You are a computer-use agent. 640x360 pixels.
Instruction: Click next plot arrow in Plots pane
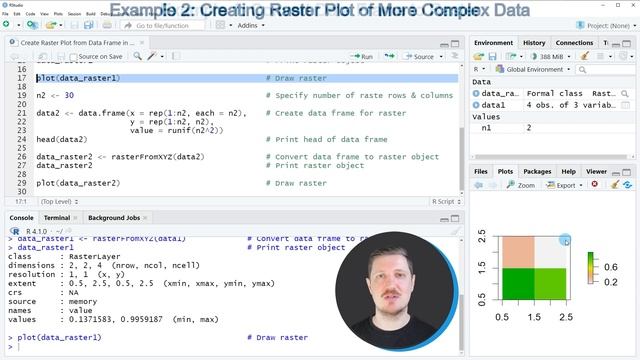click(493, 185)
